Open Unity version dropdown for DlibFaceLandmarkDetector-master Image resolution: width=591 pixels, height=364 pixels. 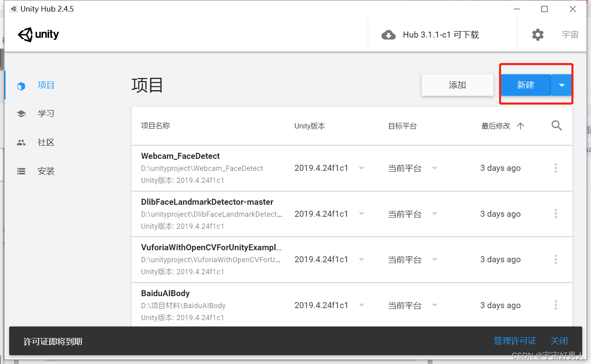(361, 214)
